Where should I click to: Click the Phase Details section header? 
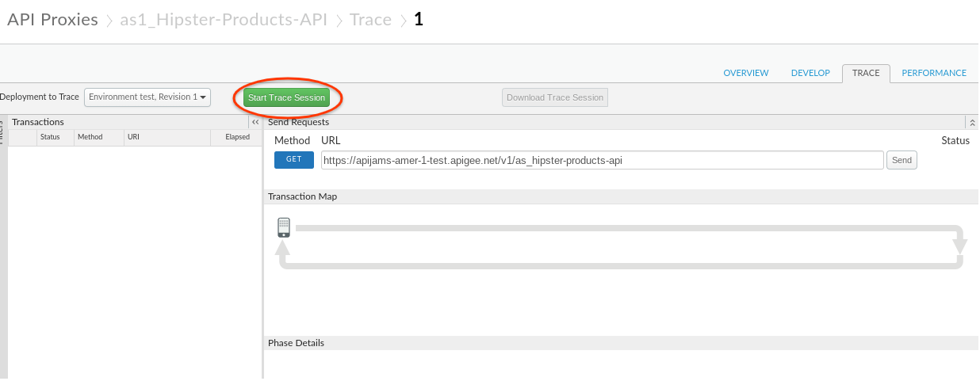[x=620, y=343]
